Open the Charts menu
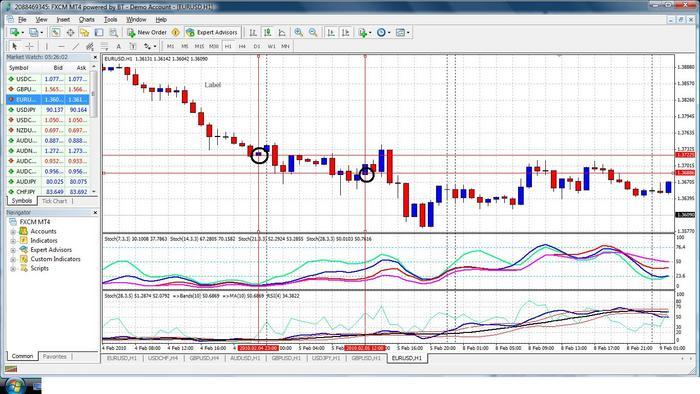The image size is (700, 394). pos(87,20)
